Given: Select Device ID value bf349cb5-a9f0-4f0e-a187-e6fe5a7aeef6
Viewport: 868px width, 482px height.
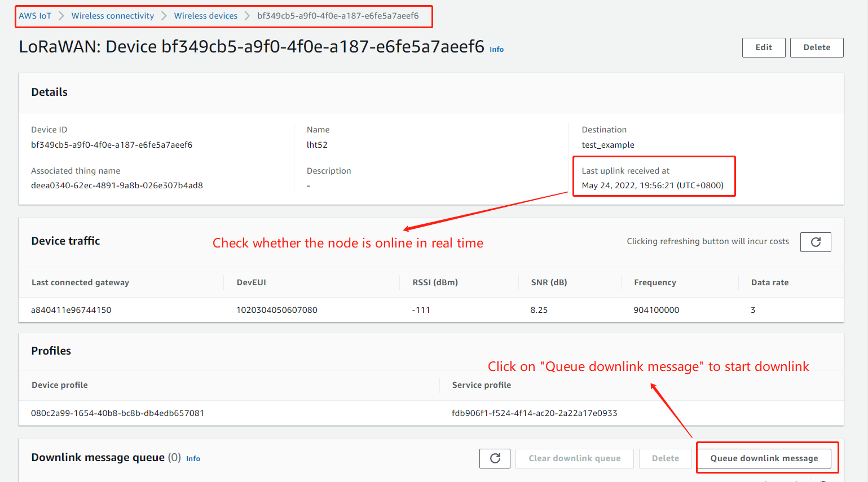Looking at the screenshot, I should pyautogui.click(x=112, y=145).
